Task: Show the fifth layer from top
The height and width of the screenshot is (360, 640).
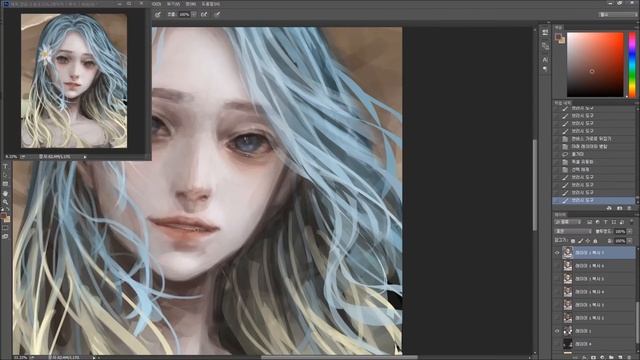Action: pos(557,305)
